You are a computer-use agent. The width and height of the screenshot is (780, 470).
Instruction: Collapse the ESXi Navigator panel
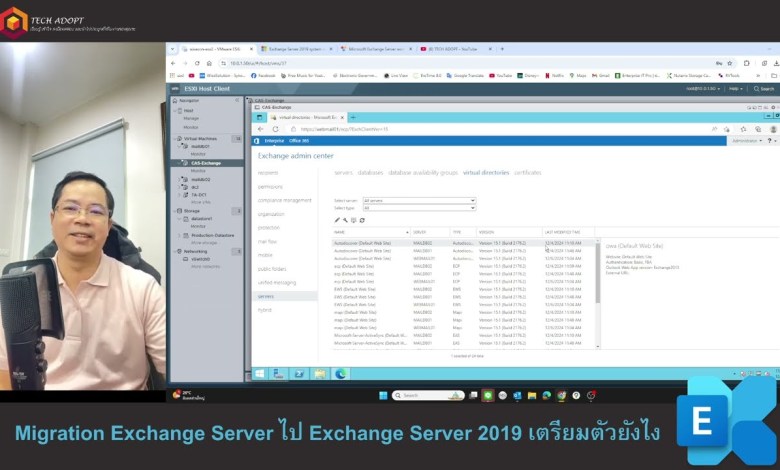click(237, 100)
